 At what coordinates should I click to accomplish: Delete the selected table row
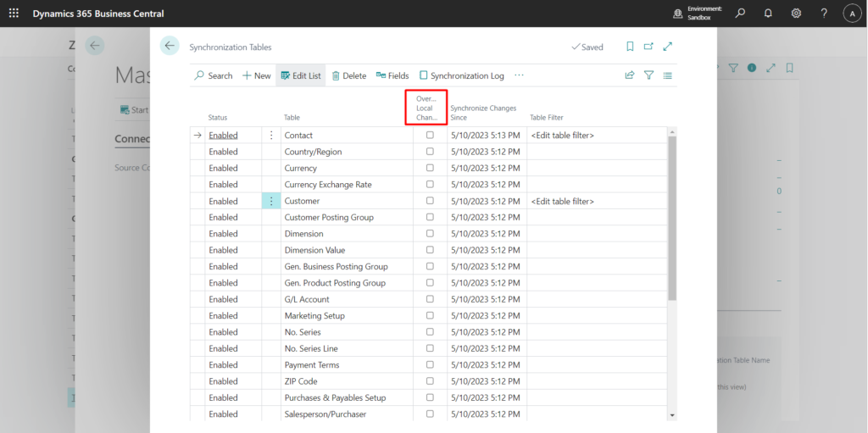click(348, 75)
